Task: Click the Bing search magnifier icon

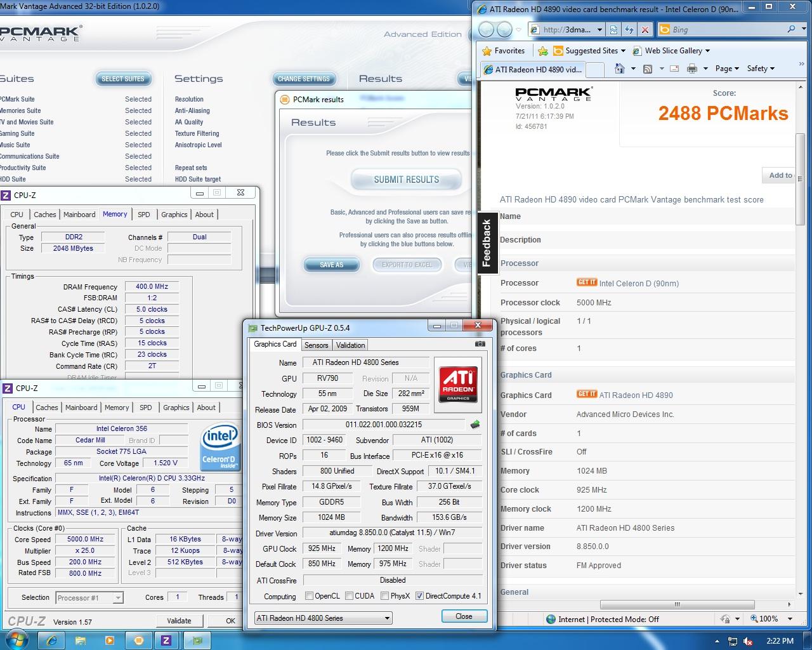Action: (x=791, y=29)
